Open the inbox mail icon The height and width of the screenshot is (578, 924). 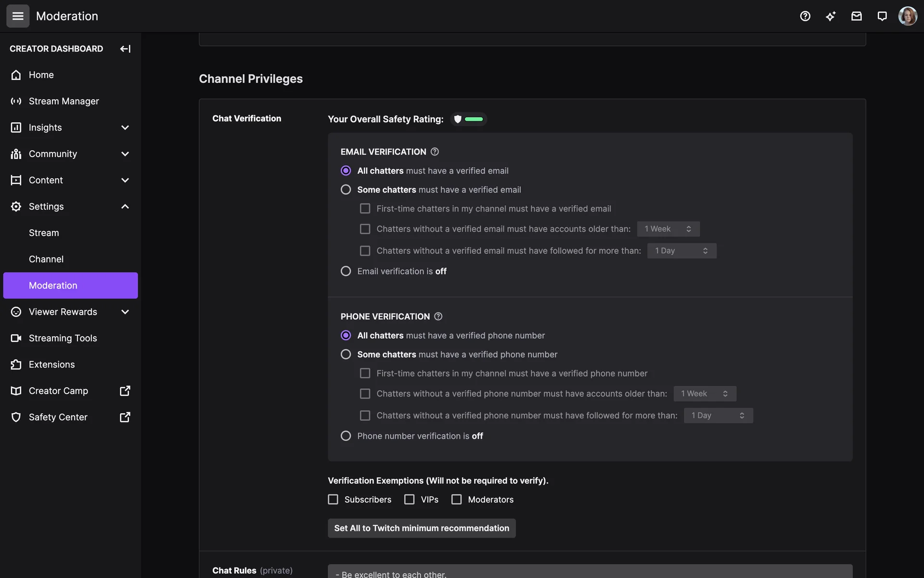point(856,16)
